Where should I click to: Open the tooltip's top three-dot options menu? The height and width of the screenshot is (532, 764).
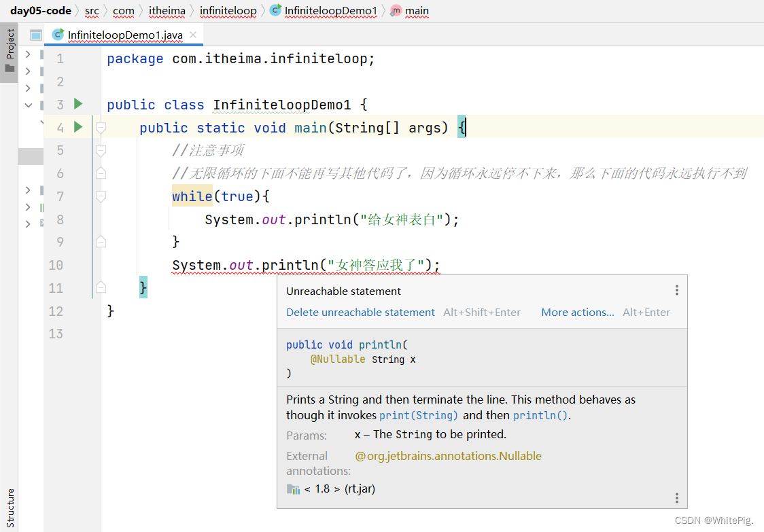tap(677, 291)
